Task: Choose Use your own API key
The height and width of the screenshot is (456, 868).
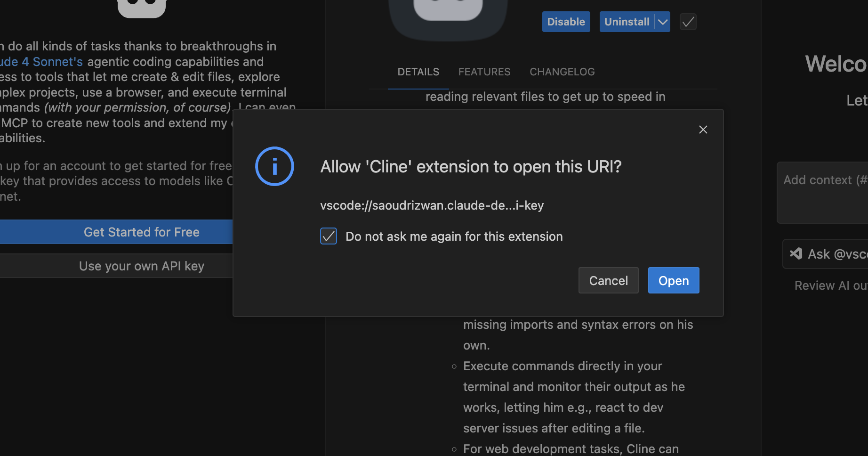Action: coord(116,266)
